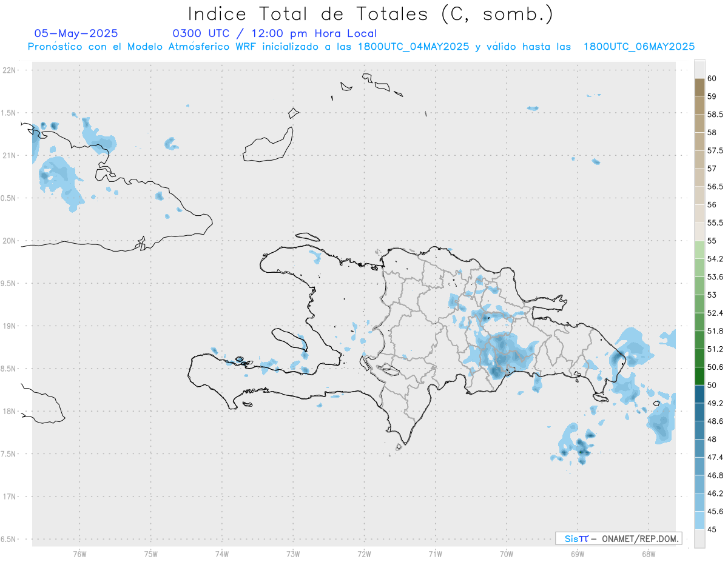728x562 pixels.
Task: Click the colorbar value "50.6"
Action: [x=715, y=367]
